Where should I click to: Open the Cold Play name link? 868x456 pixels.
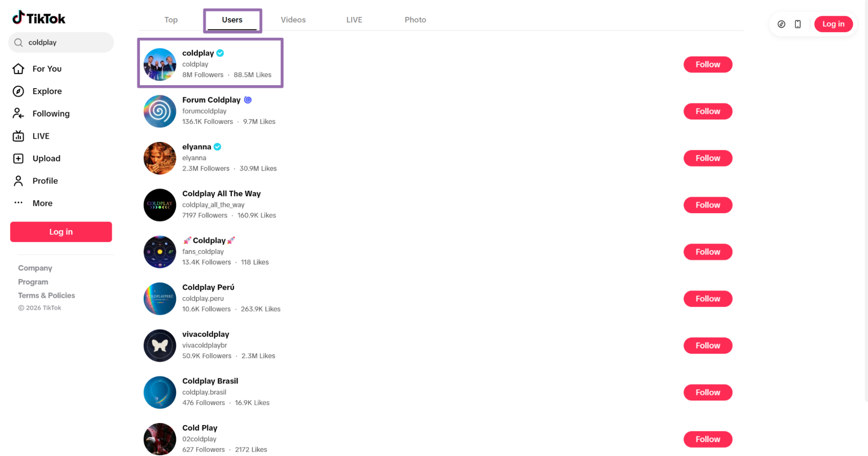click(x=200, y=428)
